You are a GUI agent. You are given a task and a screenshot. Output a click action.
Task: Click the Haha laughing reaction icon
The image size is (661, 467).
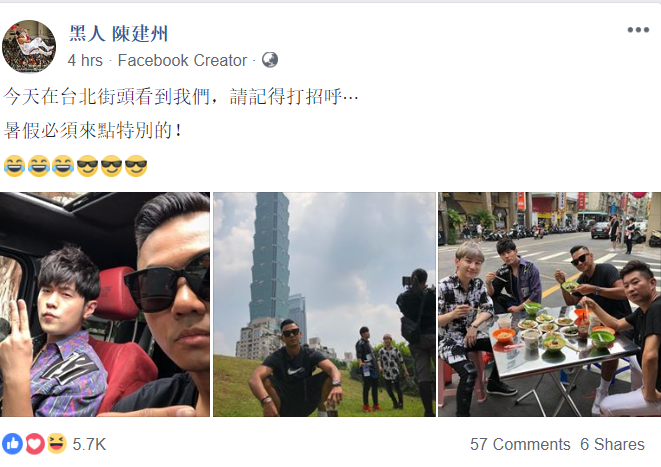tap(57, 443)
